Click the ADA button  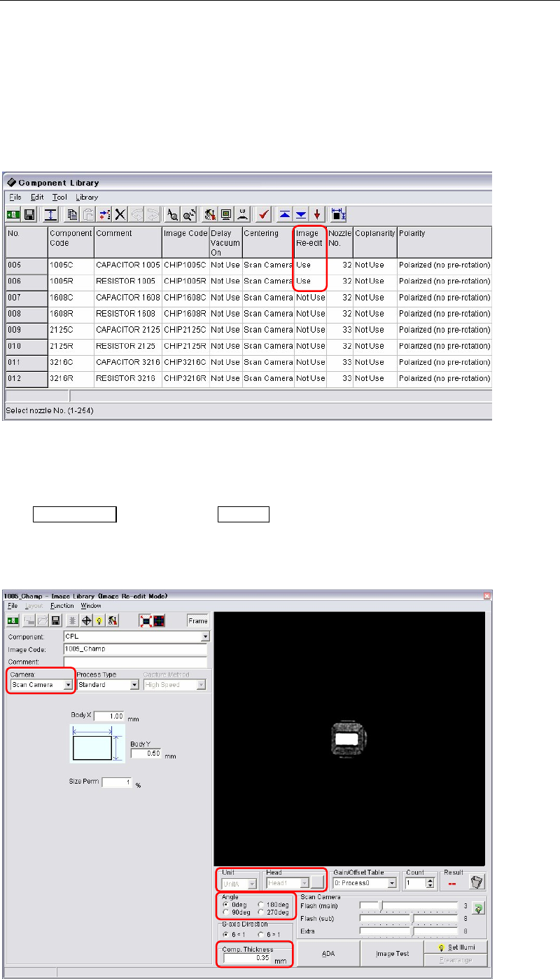(x=329, y=953)
